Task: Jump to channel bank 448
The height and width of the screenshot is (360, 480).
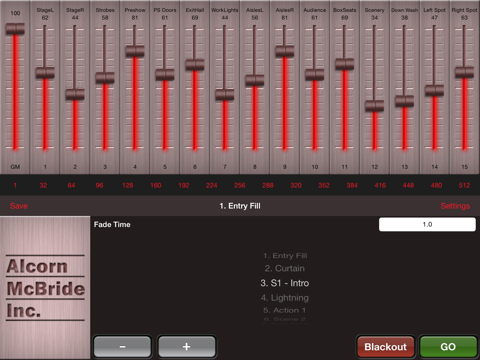Action: click(408, 185)
